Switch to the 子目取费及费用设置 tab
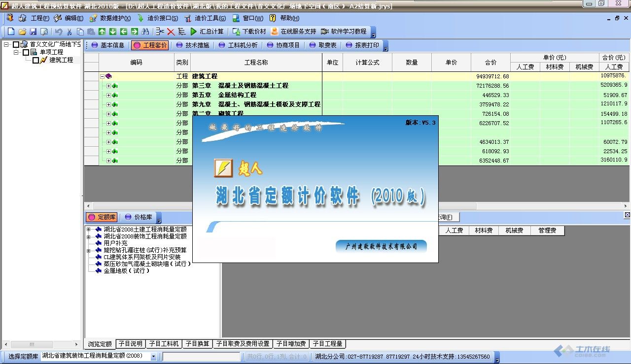Image resolution: width=631 pixels, height=364 pixels. tap(243, 344)
